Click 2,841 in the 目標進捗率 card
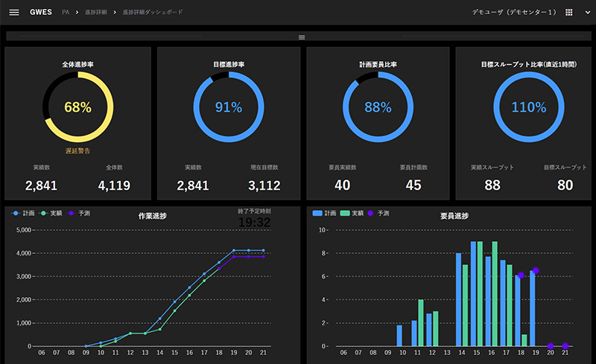596x364 pixels. pos(193,185)
